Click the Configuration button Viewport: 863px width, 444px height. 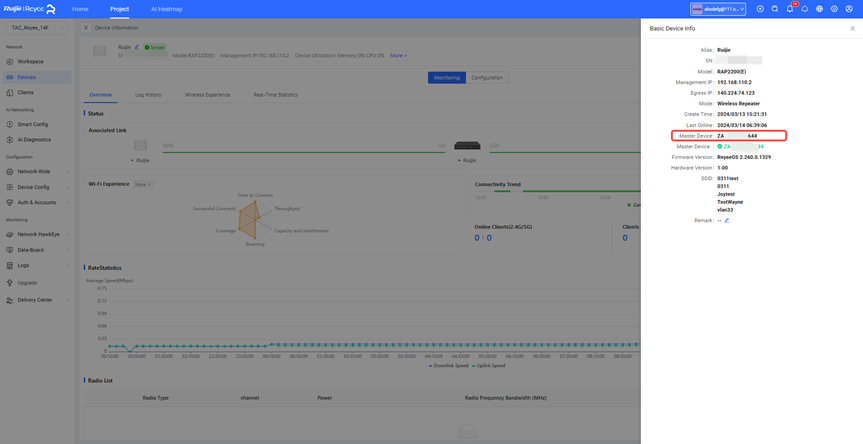coord(487,77)
